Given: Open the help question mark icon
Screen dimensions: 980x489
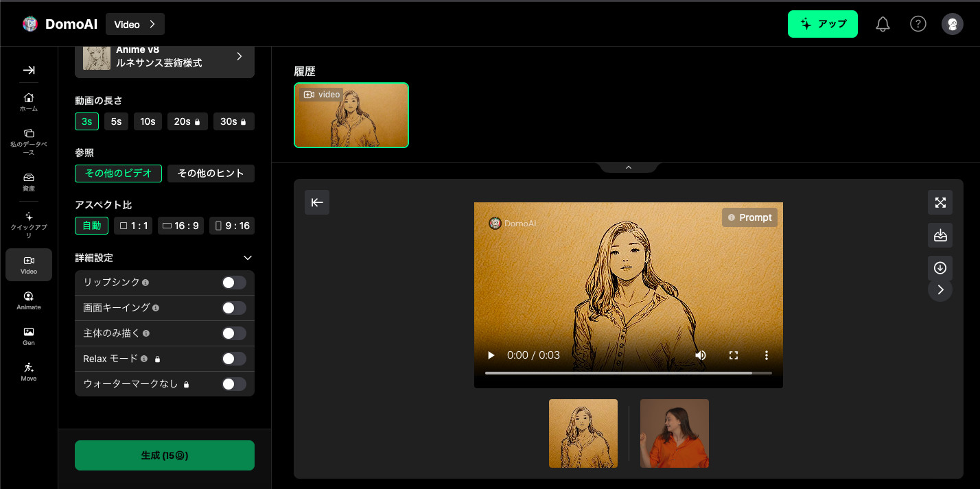Looking at the screenshot, I should (918, 24).
